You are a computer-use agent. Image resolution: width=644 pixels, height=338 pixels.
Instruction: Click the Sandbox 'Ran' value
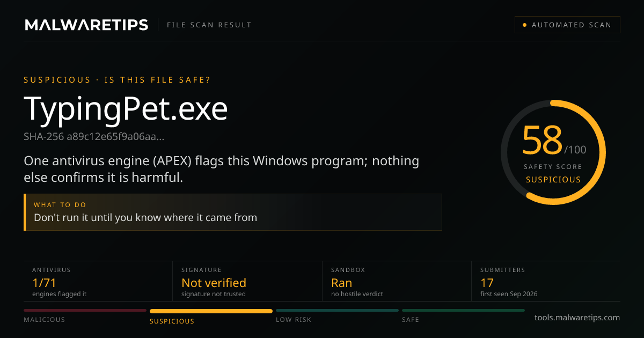(341, 283)
